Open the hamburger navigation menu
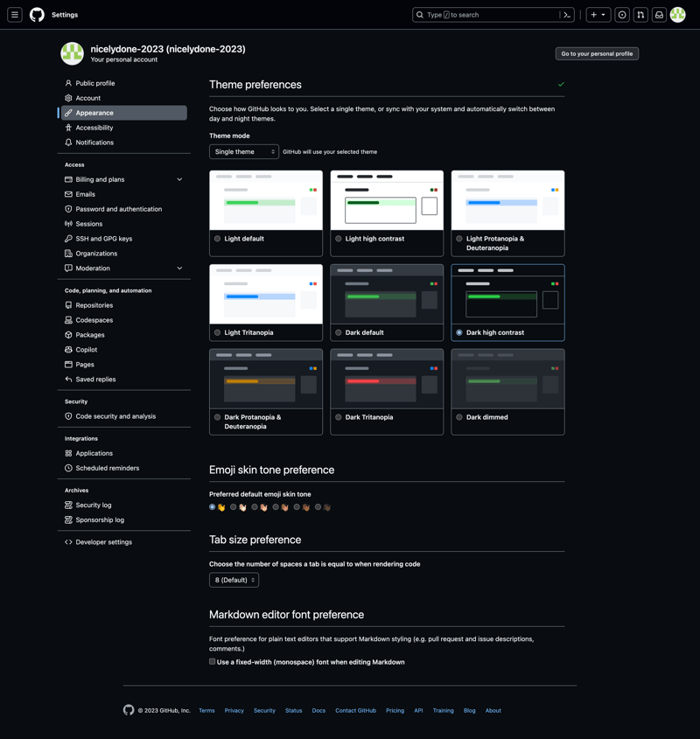The image size is (700, 739). coord(15,14)
